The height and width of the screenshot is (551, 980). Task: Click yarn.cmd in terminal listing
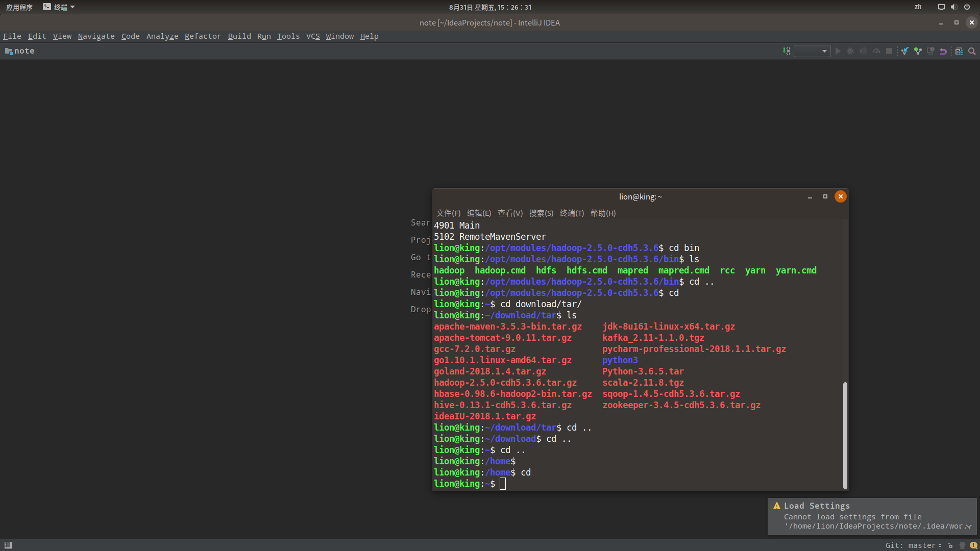pyautogui.click(x=796, y=270)
